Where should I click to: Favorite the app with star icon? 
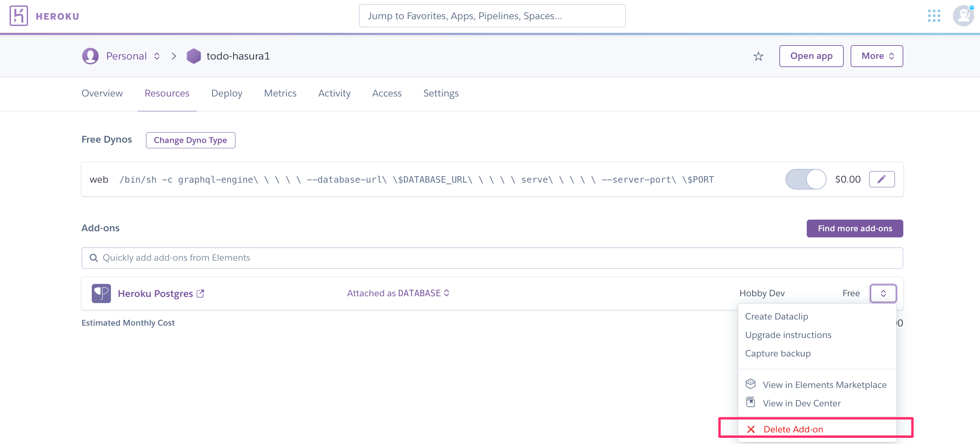758,56
